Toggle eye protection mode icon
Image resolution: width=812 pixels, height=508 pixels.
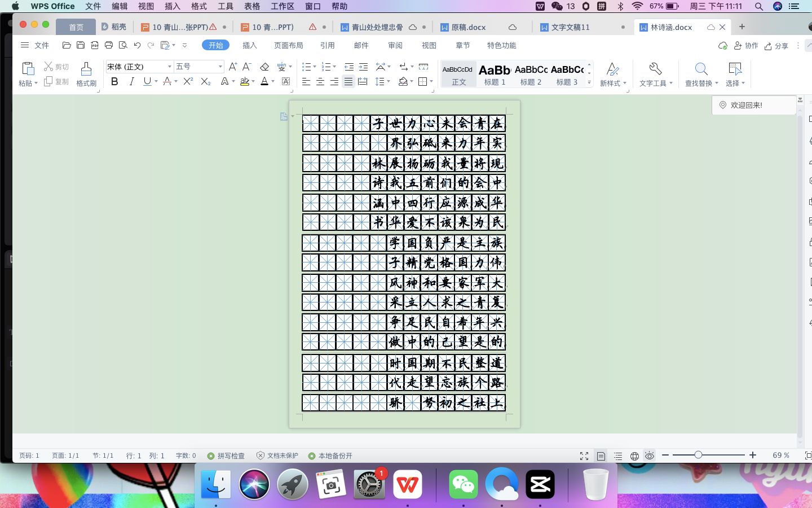point(650,456)
